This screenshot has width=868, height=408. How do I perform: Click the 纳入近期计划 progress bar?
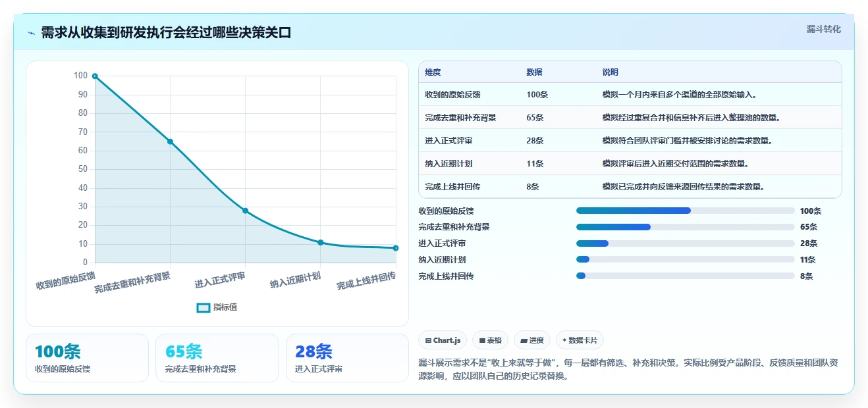coord(685,260)
